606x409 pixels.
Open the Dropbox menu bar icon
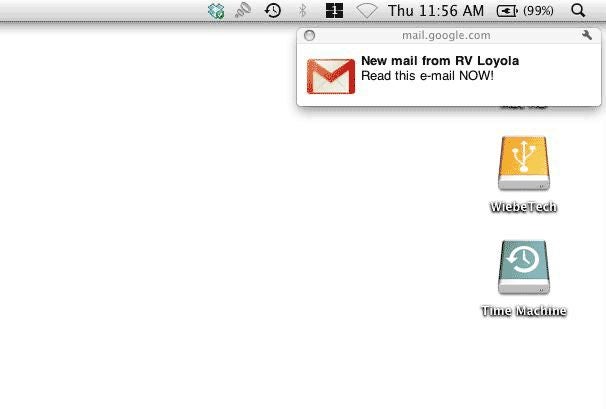point(216,10)
